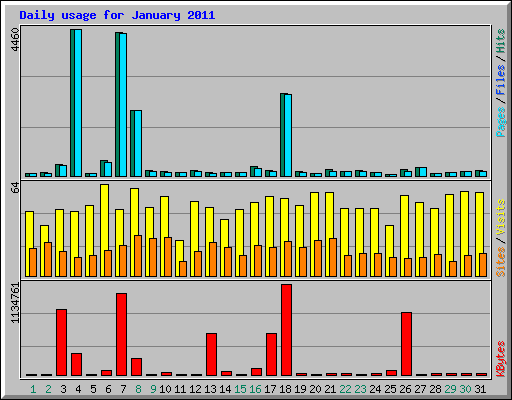The image size is (512, 400).
Task: Click the "Daily usage for January 2011" title
Action: 117,15
